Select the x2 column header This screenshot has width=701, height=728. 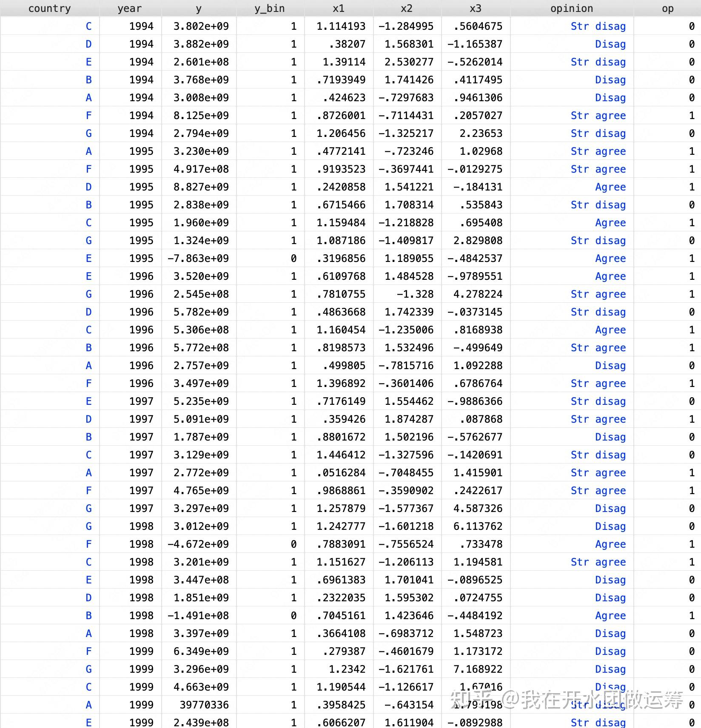pyautogui.click(x=407, y=8)
